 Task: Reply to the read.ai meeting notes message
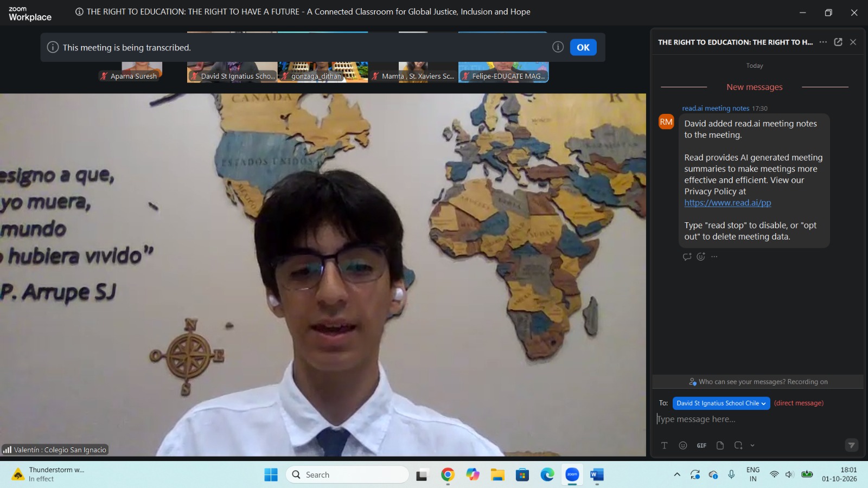687,256
